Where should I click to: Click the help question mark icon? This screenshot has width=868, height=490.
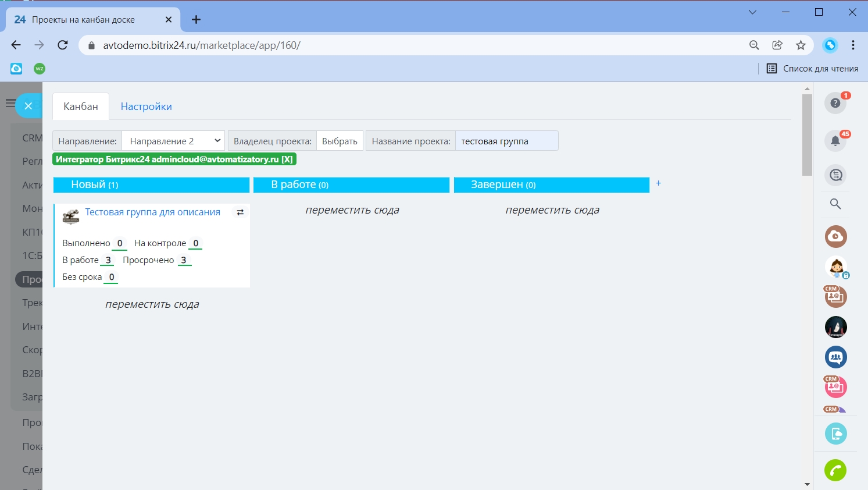point(835,103)
